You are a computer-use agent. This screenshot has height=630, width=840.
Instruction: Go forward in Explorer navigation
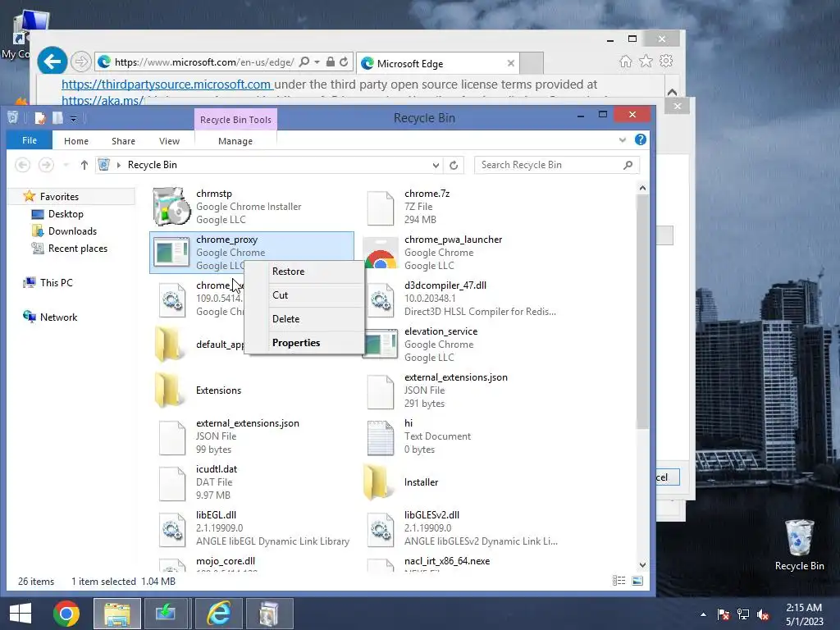point(46,165)
